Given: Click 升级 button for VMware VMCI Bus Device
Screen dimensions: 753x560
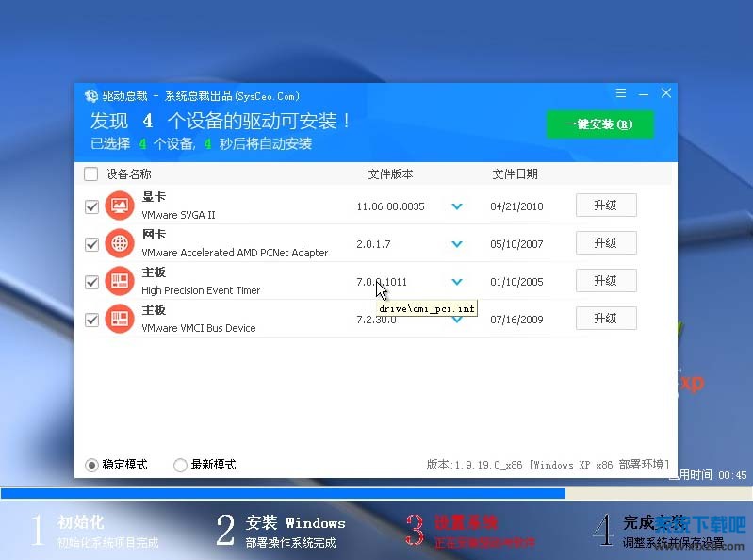Looking at the screenshot, I should point(606,319).
